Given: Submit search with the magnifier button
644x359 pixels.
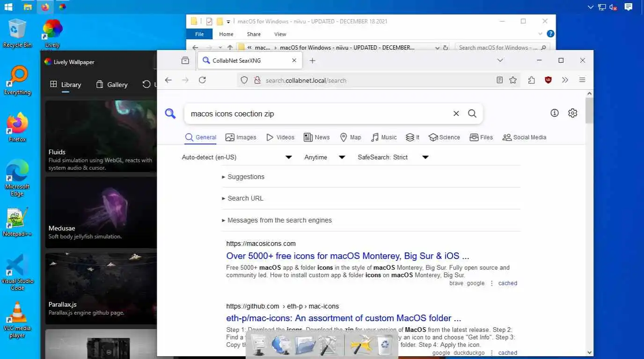Looking at the screenshot, I should pyautogui.click(x=472, y=114).
